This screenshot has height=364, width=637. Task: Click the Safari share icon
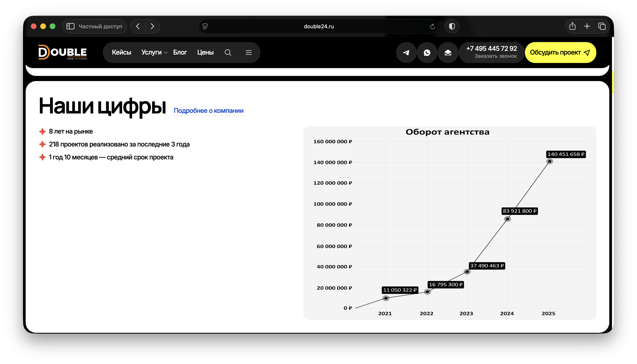[572, 26]
